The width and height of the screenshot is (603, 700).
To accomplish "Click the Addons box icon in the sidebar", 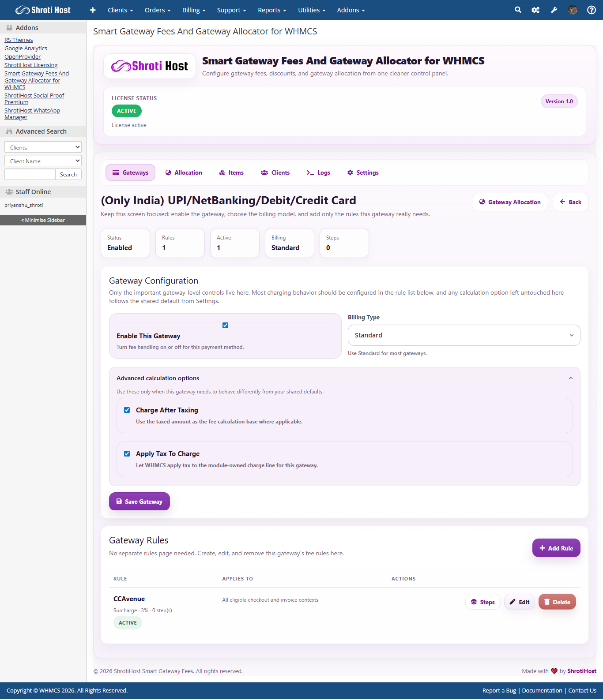I will (x=9, y=27).
